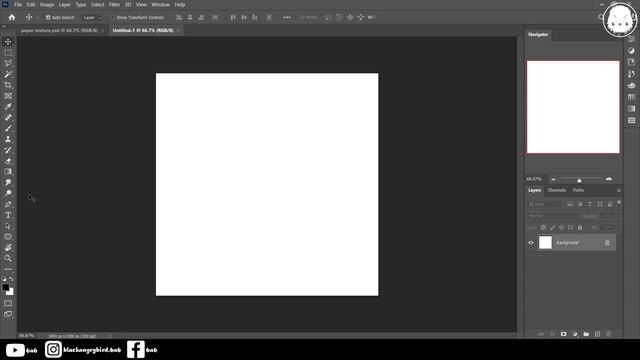640x360 pixels.
Task: Select the Frame tool
Action: pos(8,96)
